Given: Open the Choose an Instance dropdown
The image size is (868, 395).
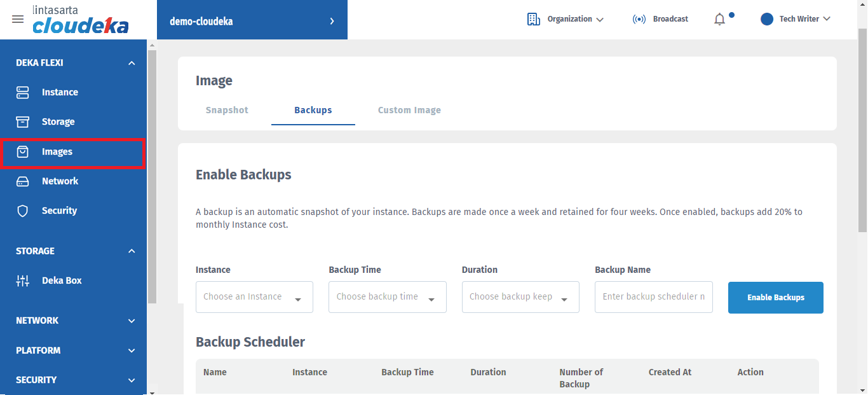Looking at the screenshot, I should [254, 297].
